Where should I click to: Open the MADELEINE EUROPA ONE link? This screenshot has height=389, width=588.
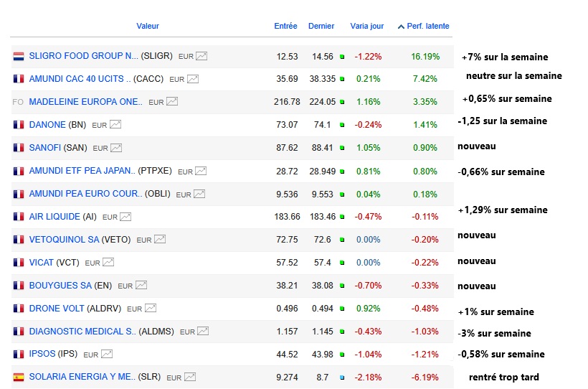(86, 102)
